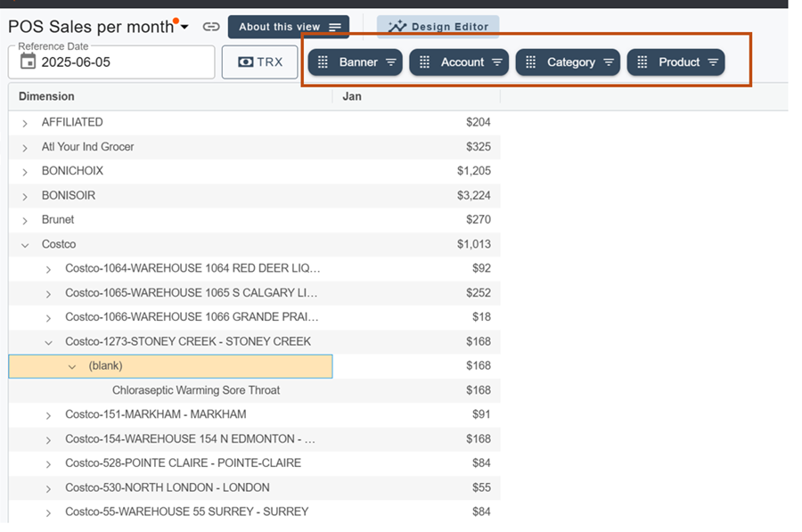Expand the AFFILIATED row
The width and height of the screenshot is (802, 532).
click(25, 123)
